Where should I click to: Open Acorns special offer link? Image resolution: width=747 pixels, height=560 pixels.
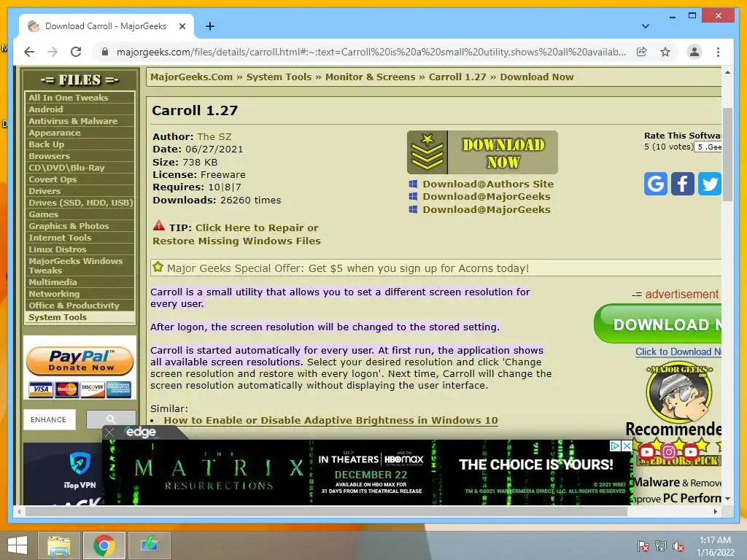click(x=348, y=268)
